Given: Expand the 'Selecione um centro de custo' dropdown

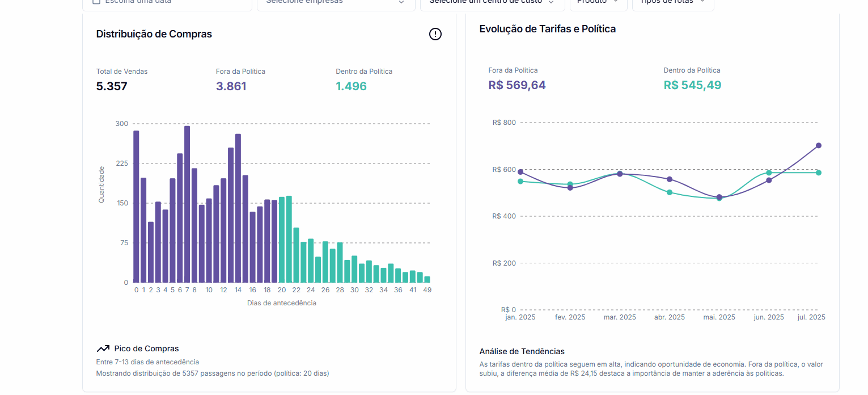Looking at the screenshot, I should point(492,2).
